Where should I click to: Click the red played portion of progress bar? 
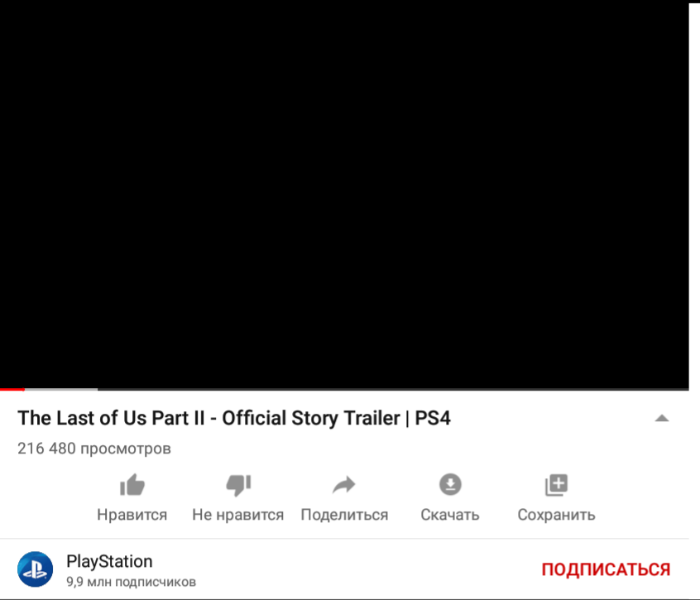click(x=12, y=389)
